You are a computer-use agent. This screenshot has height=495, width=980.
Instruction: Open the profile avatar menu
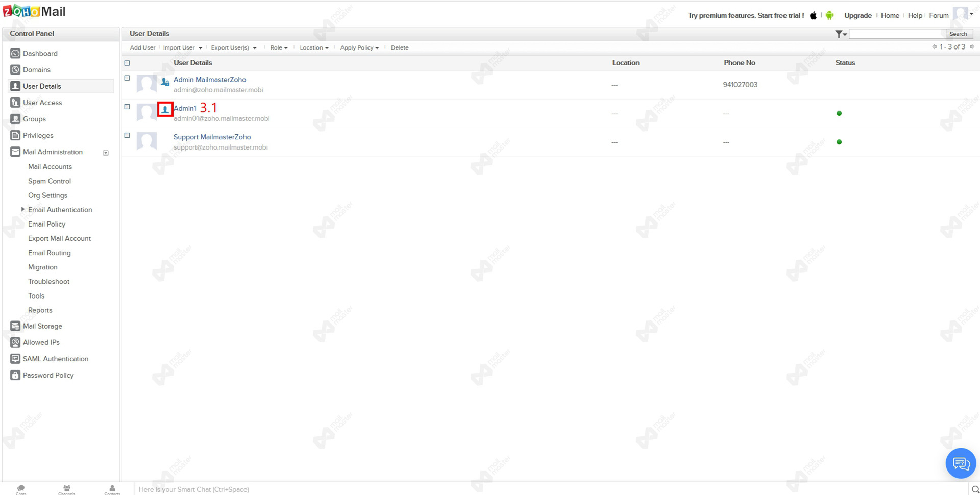click(x=963, y=14)
